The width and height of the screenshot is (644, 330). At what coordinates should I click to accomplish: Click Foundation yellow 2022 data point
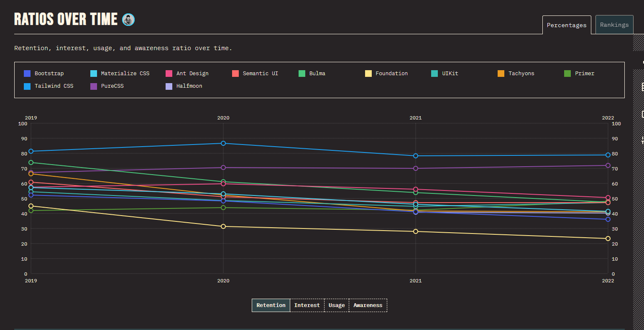[x=608, y=239]
